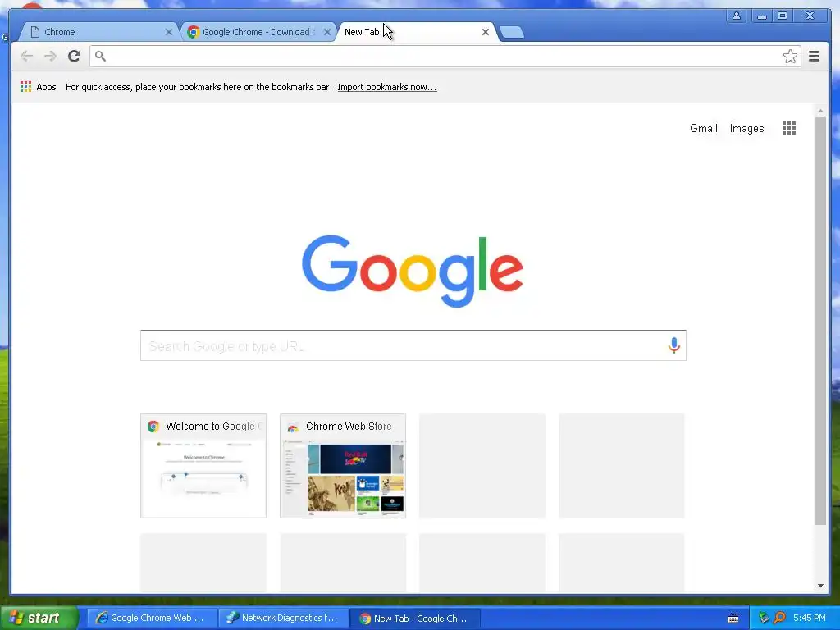Viewport: 840px width, 630px height.
Task: Click the search magnifier in address bar
Action: 100,56
